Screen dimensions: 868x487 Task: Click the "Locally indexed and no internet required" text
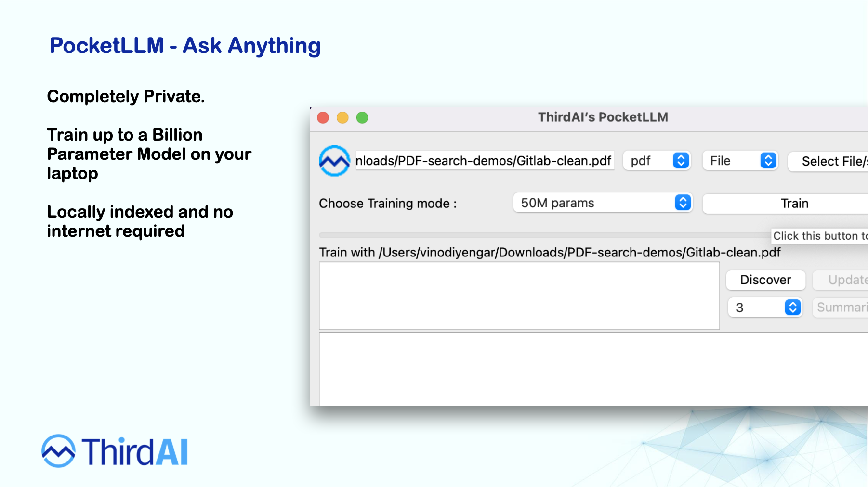coord(140,221)
